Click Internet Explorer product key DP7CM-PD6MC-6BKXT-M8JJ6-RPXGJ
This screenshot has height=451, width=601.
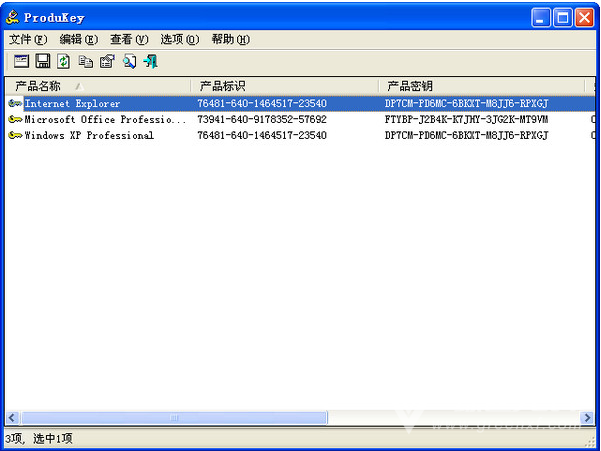pos(466,103)
